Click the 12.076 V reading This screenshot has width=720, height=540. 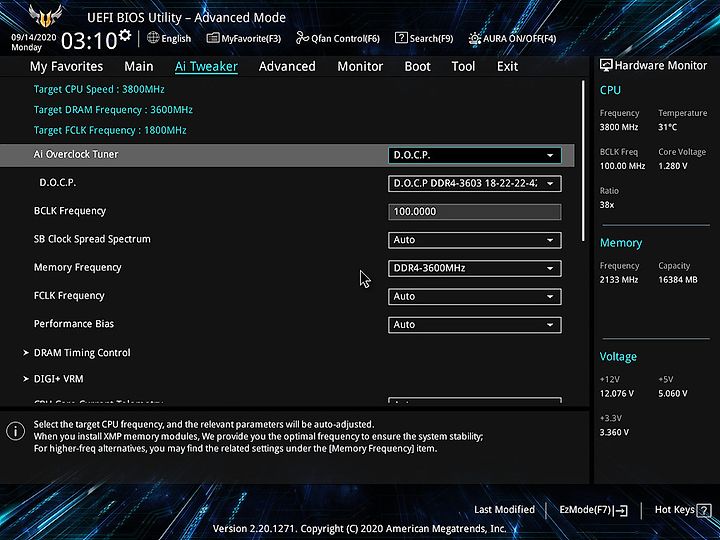point(617,394)
